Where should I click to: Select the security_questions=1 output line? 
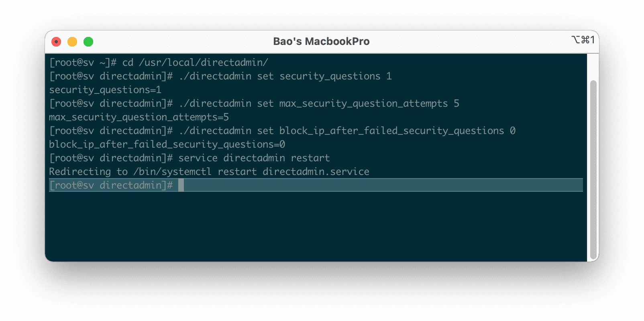point(106,90)
